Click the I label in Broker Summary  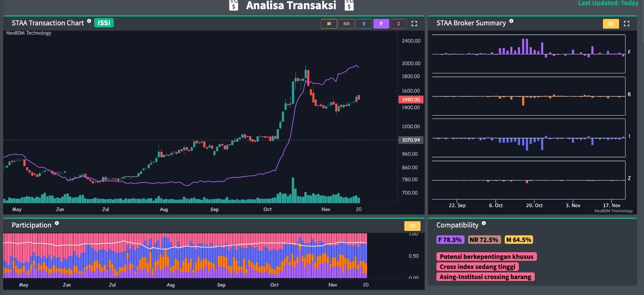[x=629, y=136]
